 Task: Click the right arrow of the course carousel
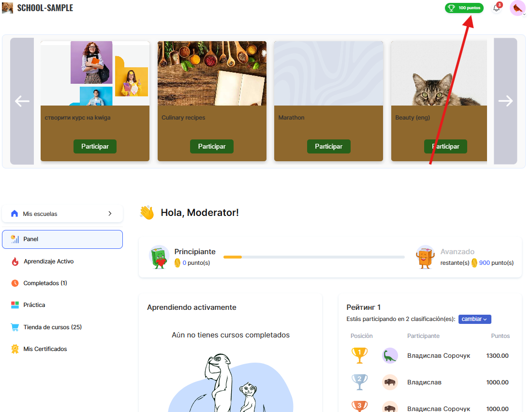505,101
